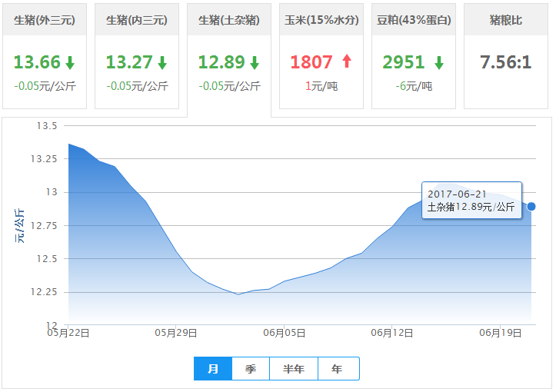Click the green down arrow beside 2951
The height and width of the screenshot is (392, 556).
[438, 63]
